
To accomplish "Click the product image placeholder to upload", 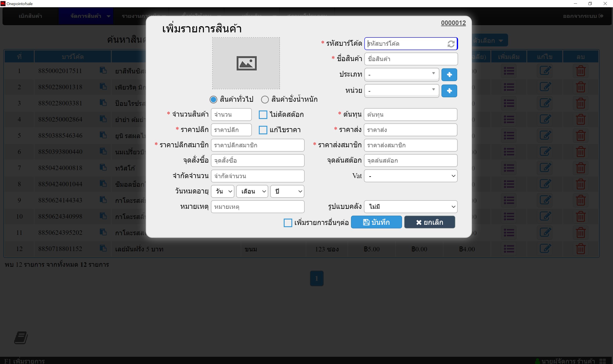I will click(246, 63).
